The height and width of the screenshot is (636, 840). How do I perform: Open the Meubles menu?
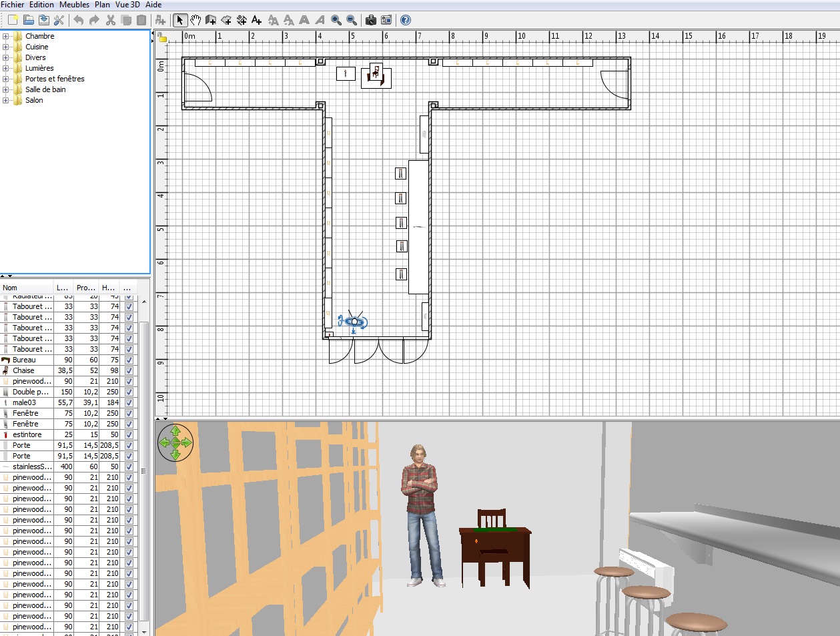(74, 5)
